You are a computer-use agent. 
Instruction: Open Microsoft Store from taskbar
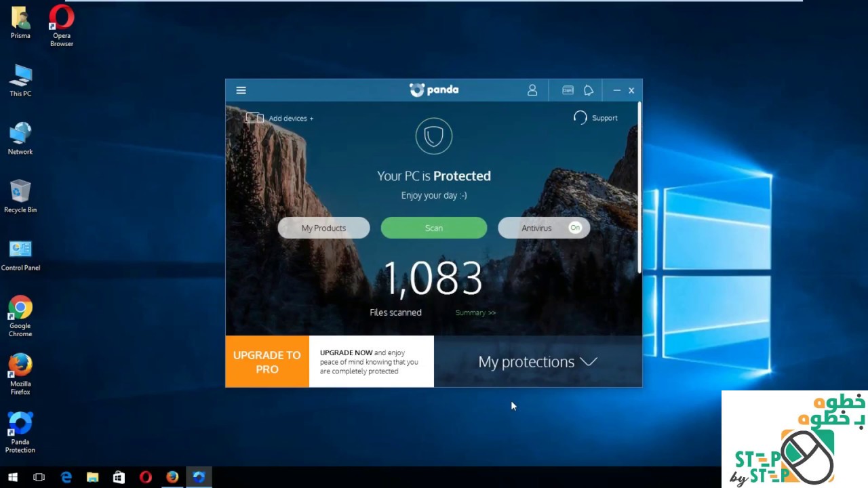pos(119,477)
